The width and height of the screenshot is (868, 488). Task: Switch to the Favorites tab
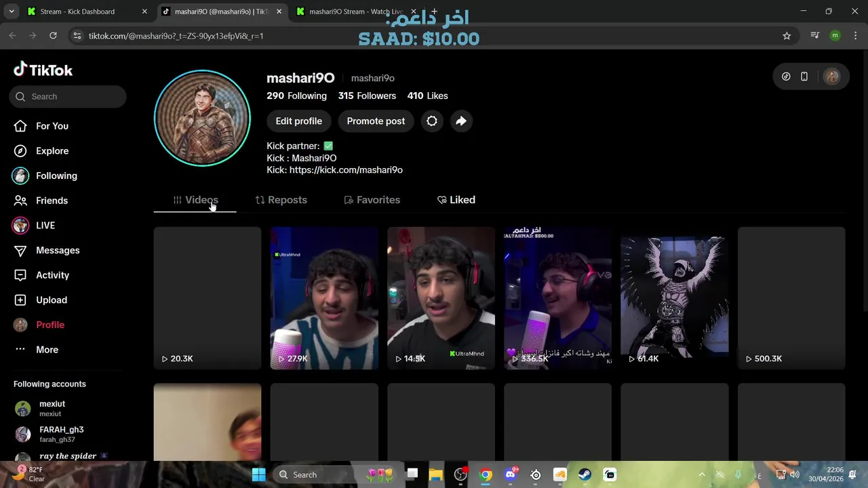[x=372, y=200]
